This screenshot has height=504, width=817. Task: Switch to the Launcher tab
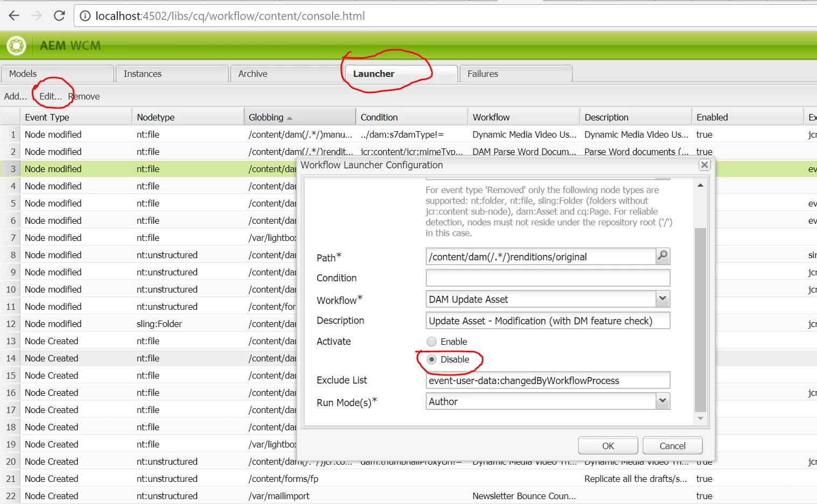click(402, 74)
